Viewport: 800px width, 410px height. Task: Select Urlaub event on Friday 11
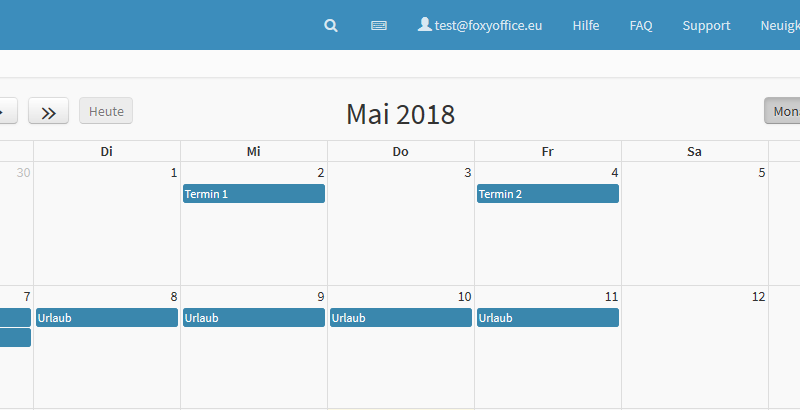click(x=547, y=318)
